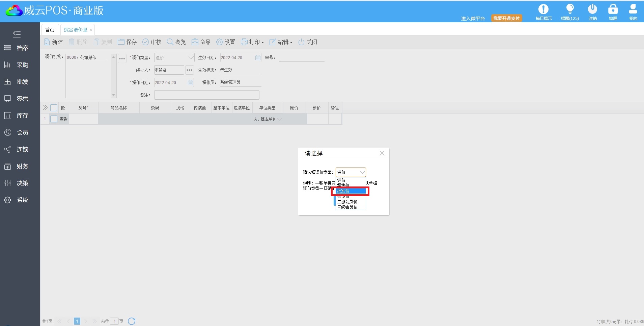Click the 浏览 browse toolbar button
The width and height of the screenshot is (644, 326).
coord(176,42)
